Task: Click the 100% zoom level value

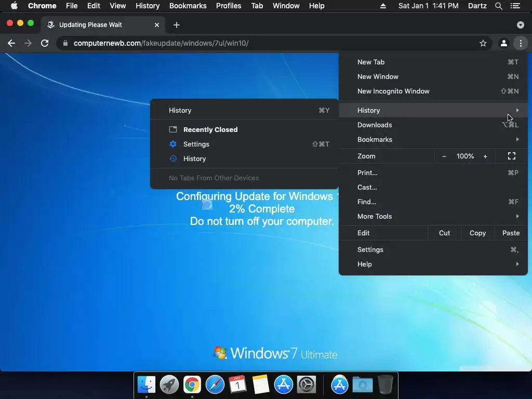Action: [465, 156]
